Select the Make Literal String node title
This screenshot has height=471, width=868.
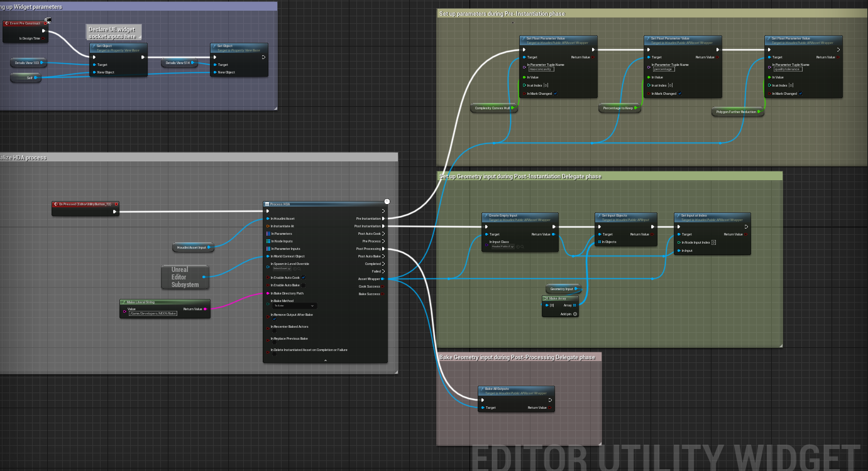coord(140,302)
